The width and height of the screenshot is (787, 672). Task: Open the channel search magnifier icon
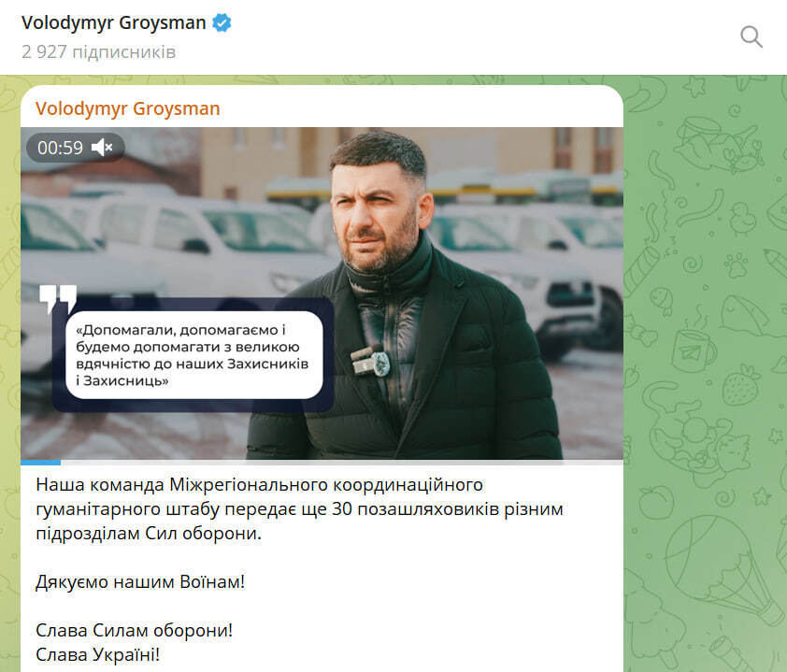tap(751, 36)
